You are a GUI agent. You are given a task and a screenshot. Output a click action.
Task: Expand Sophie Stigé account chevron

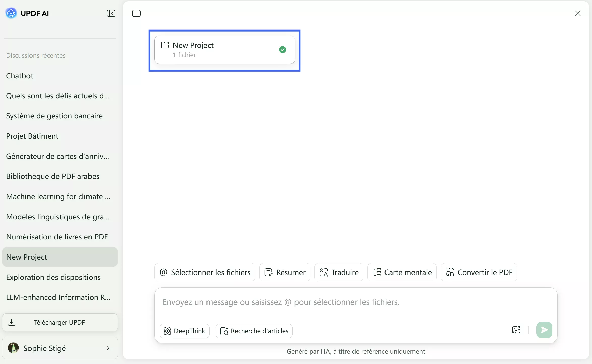(x=108, y=348)
